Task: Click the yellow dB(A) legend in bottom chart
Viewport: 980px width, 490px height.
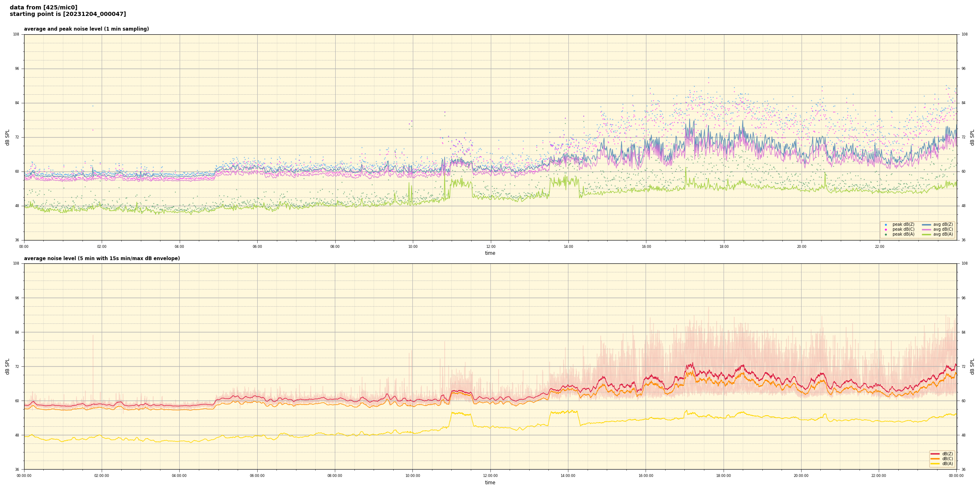Action: click(935, 463)
